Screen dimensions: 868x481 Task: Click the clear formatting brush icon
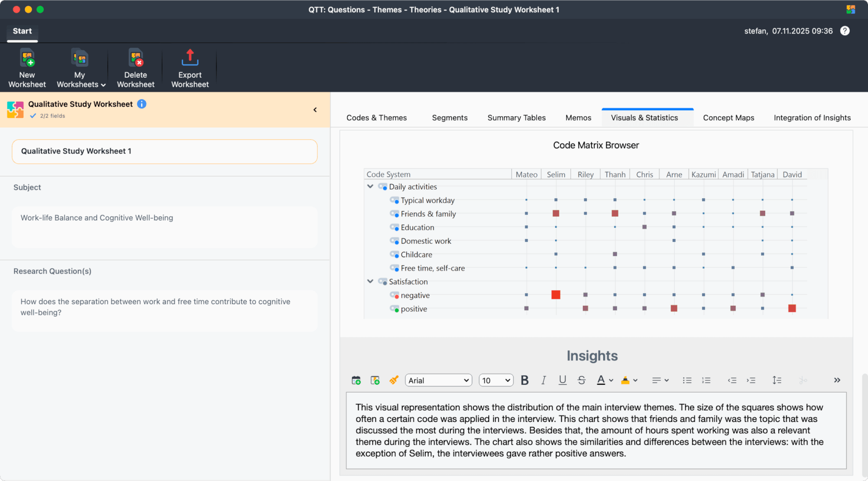click(x=394, y=380)
